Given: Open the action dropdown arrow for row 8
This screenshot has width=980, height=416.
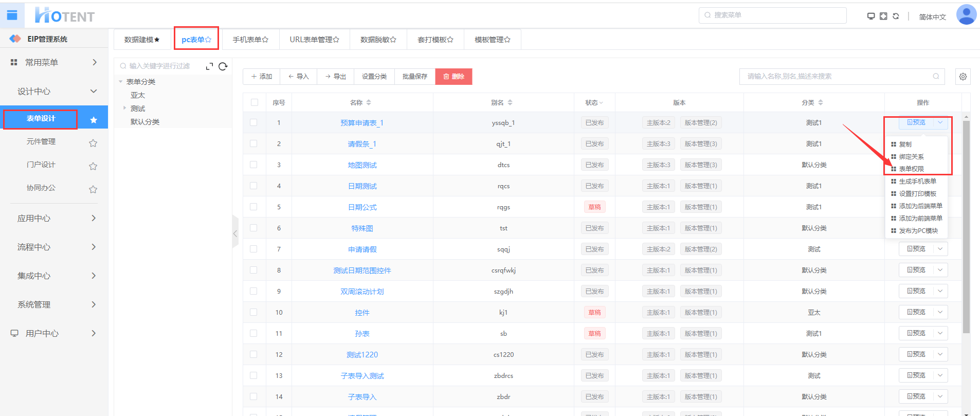Looking at the screenshot, I should point(940,270).
